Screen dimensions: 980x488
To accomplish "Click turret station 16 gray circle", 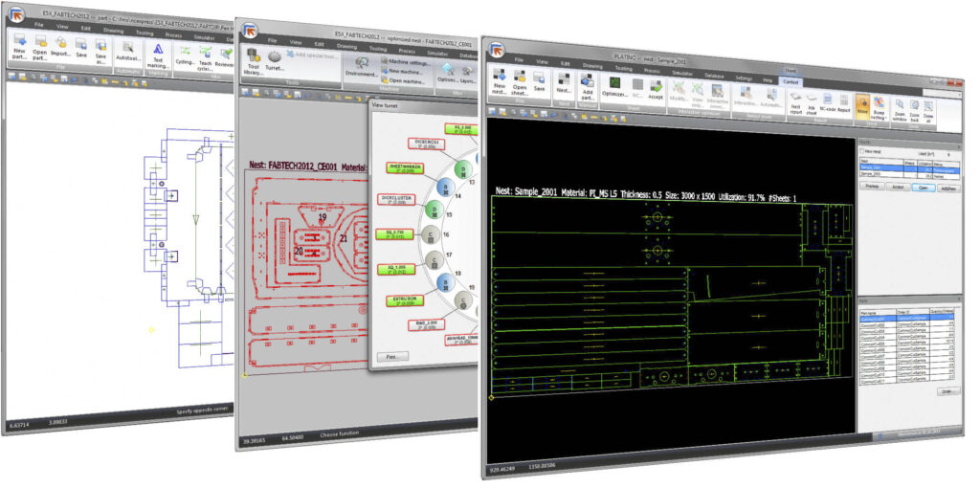I will (x=429, y=234).
